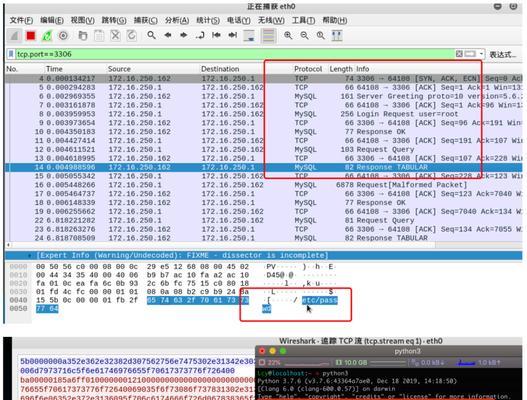Open the 视图(V) menu

click(82, 20)
